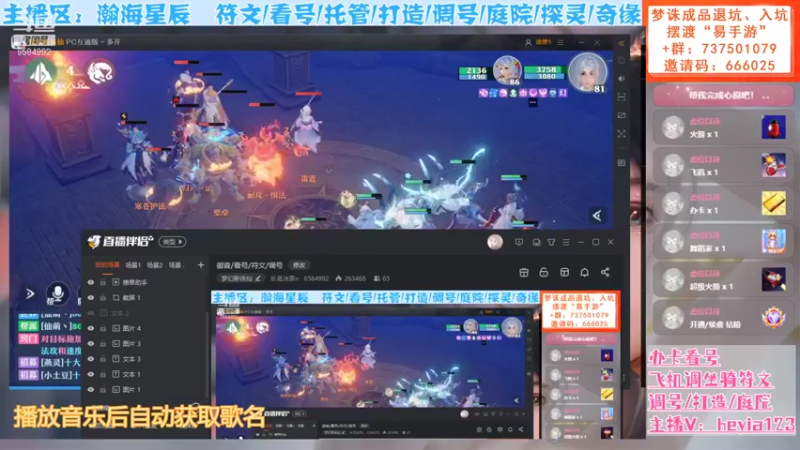Select the 我的场景 tab
Screen dimensions: 800x450
click(x=107, y=265)
